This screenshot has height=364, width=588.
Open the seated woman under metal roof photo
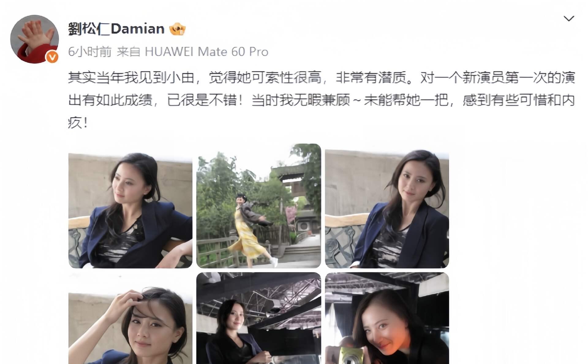[x=258, y=318]
